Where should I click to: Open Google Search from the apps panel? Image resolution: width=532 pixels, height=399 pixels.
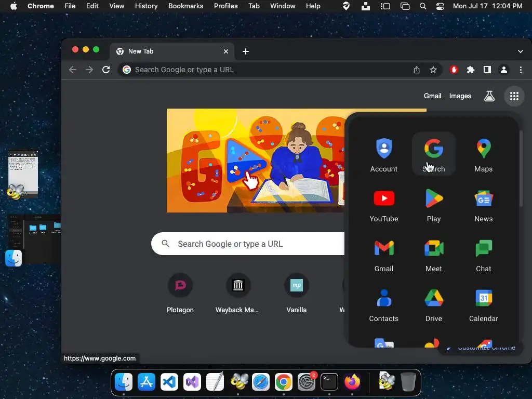click(x=434, y=154)
